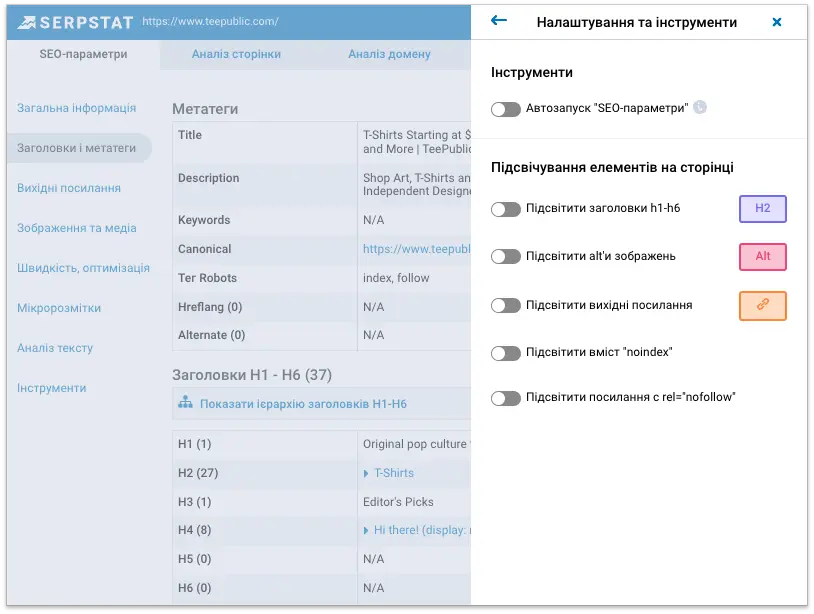The width and height of the screenshot is (814, 614).
Task: Click Показати ієрархію заголовків H1-H6 link
Action: pos(302,404)
